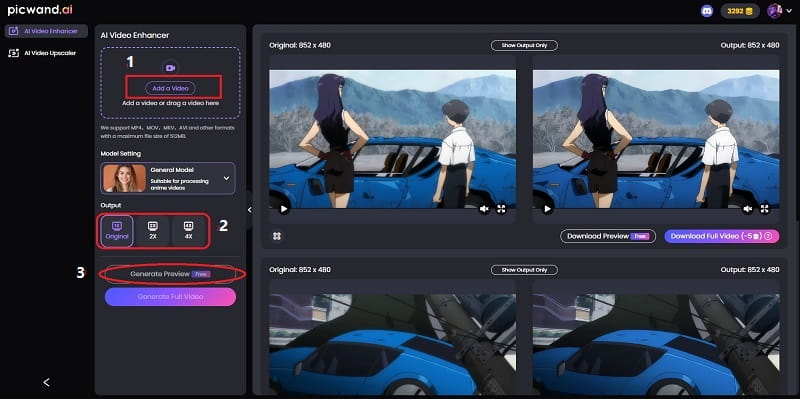Click first video's Original: 852 x 480 label

coord(300,45)
